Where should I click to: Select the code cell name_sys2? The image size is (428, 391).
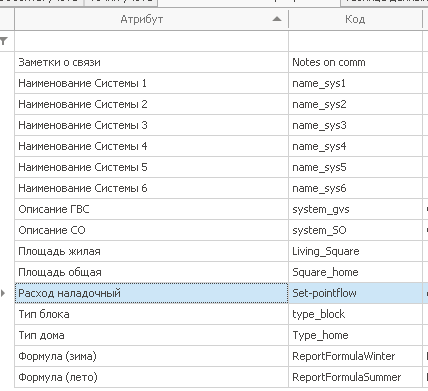click(x=355, y=104)
